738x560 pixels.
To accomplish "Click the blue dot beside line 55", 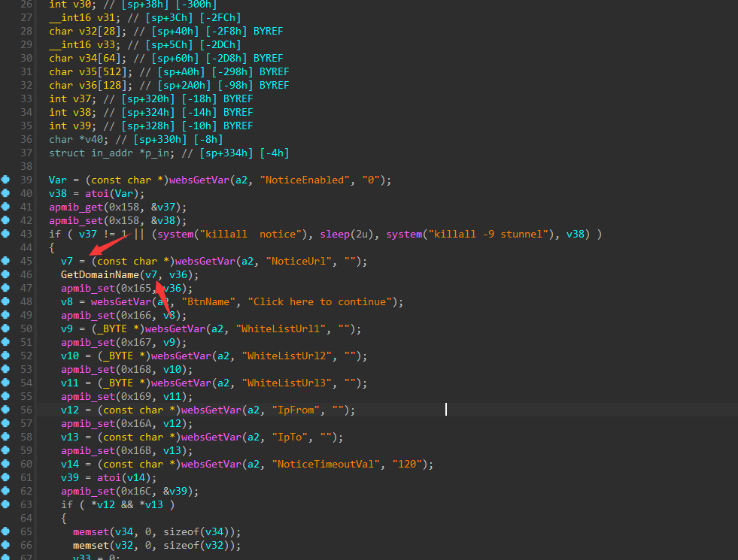I will coord(5,396).
